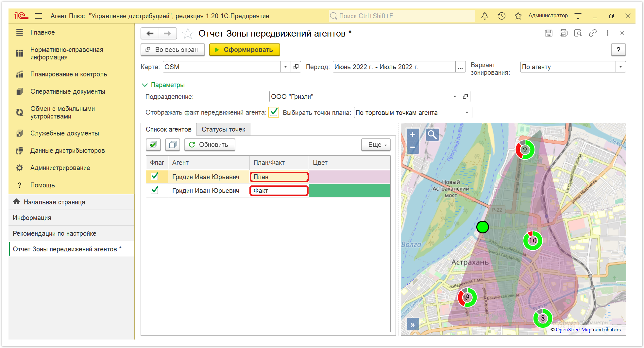Open Карта dropdown list
644x348 pixels.
286,67
